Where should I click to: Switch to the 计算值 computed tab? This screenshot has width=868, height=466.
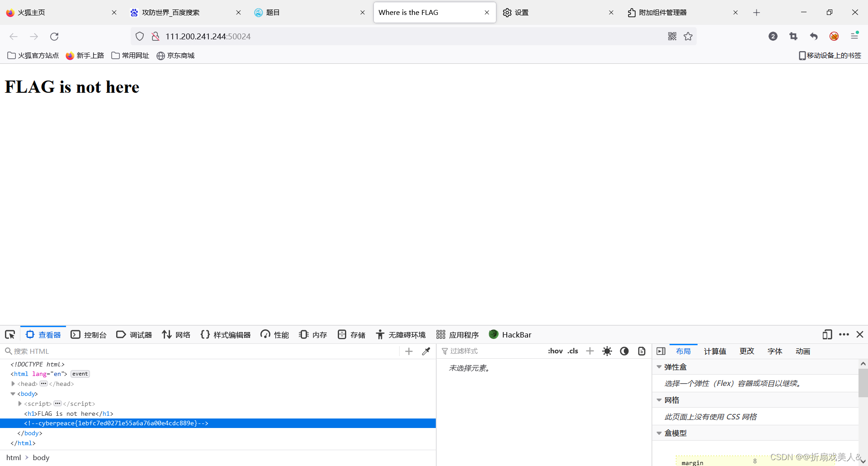[x=715, y=351]
